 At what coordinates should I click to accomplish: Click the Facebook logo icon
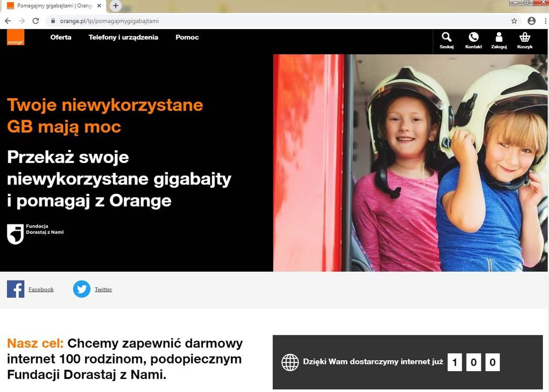click(15, 289)
